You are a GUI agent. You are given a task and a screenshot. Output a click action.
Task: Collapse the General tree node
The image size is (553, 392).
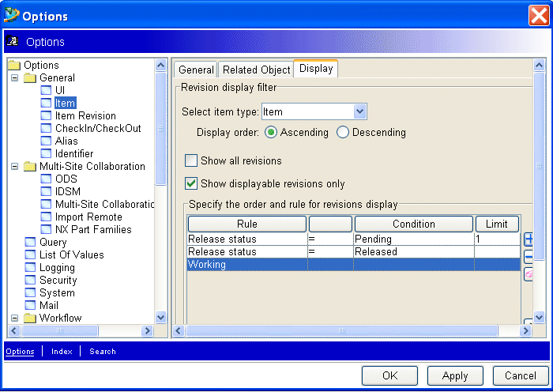click(x=14, y=78)
